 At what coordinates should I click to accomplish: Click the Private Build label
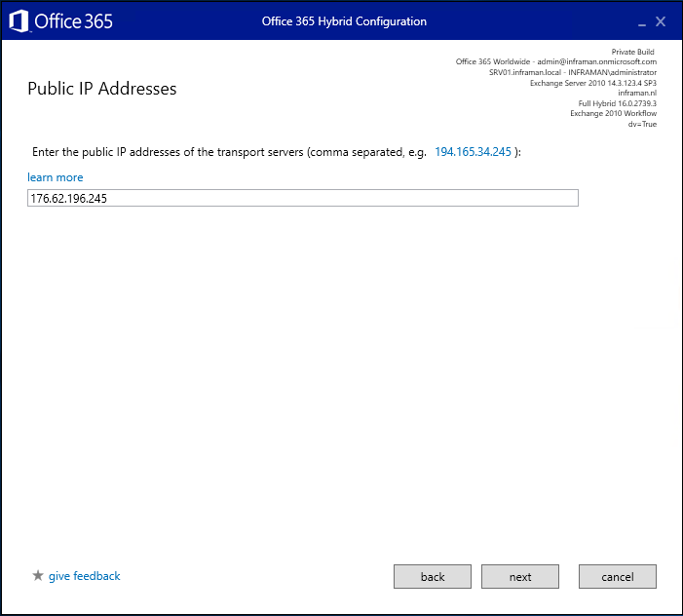click(633, 51)
